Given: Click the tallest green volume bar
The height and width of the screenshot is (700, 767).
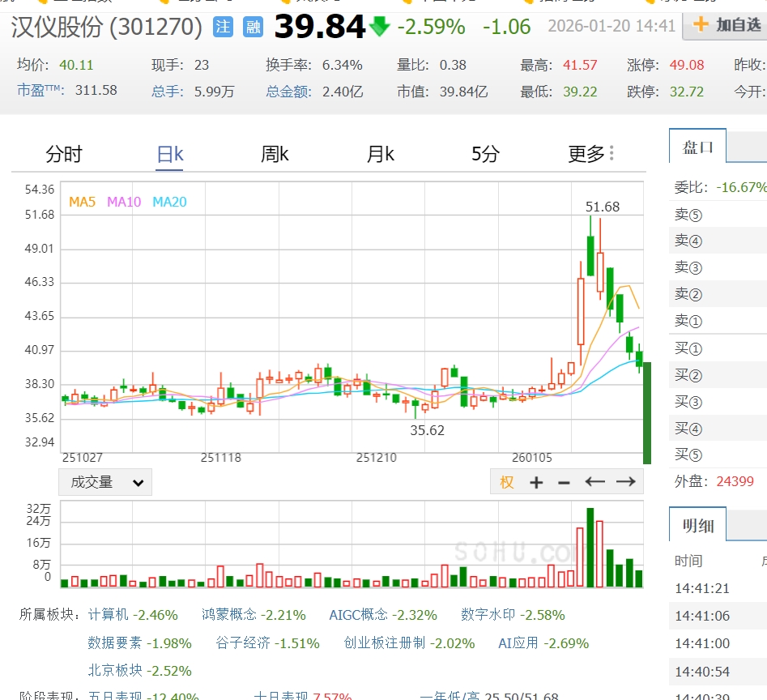Looking at the screenshot, I should tap(590, 548).
